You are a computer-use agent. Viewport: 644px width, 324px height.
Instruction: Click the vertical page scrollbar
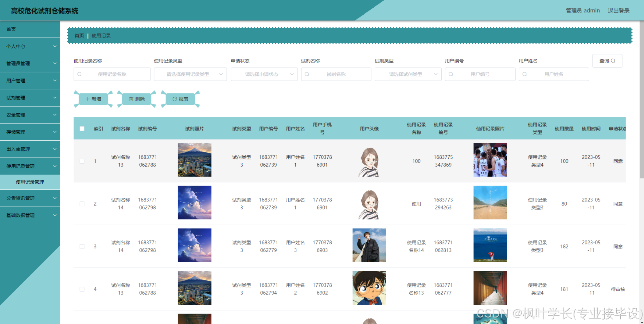tap(642, 100)
